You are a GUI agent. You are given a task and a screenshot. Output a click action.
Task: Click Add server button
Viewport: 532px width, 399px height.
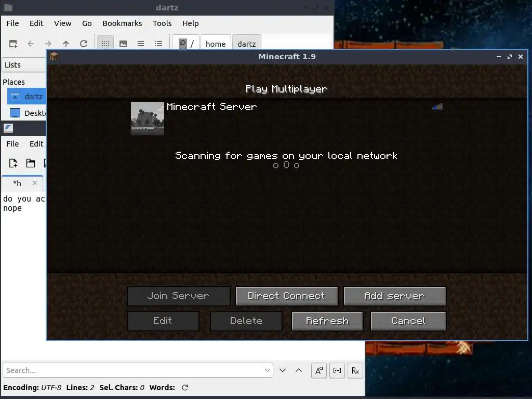pos(395,296)
